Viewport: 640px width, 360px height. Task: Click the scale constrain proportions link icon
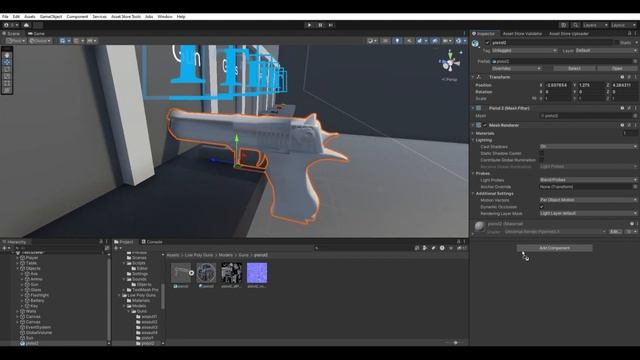point(534,99)
